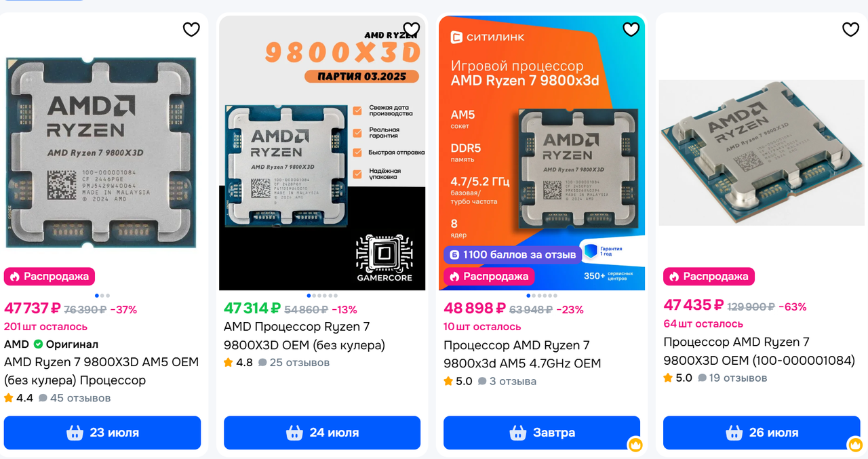Favorite the Gamercore 9800X3D listing heart
868x459 pixels.
coord(411,29)
